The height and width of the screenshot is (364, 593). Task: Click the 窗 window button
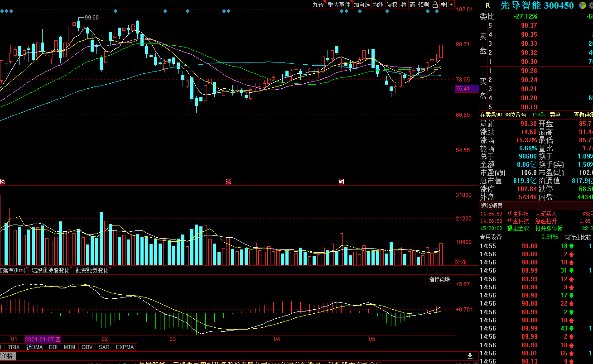[x=412, y=5]
